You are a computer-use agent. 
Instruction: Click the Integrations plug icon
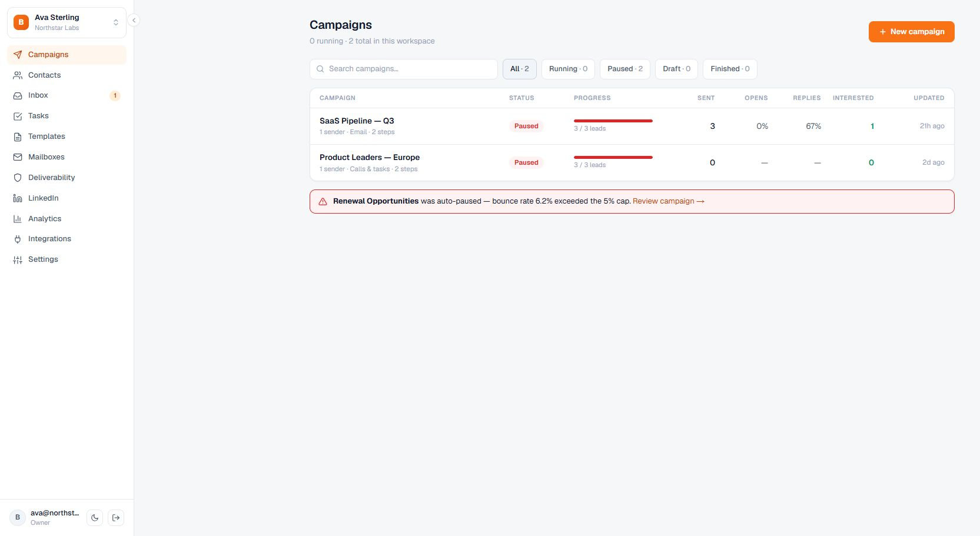(x=18, y=239)
